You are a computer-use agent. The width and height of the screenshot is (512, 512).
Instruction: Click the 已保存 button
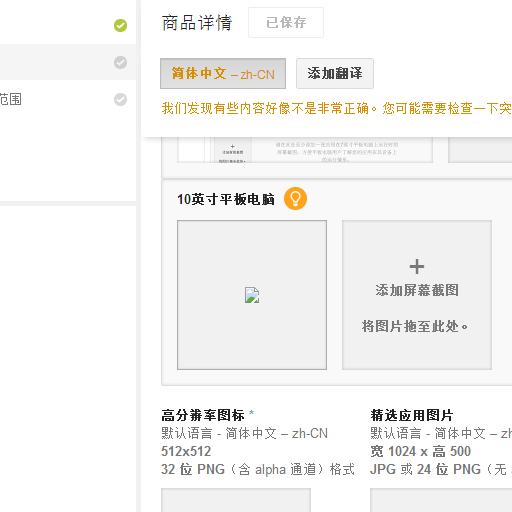coord(286,23)
